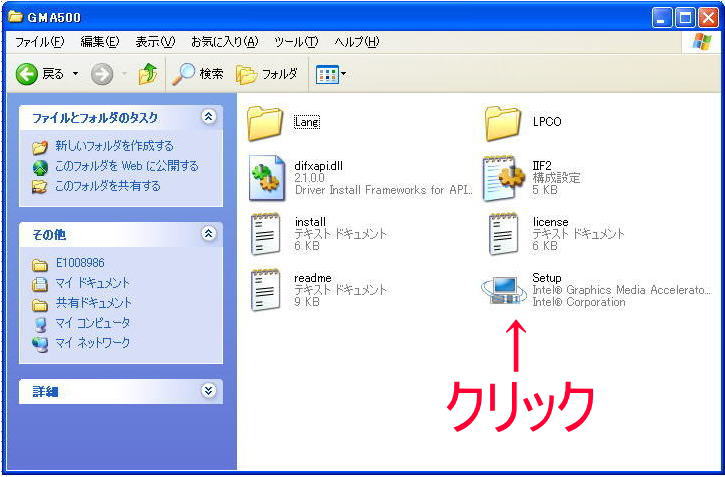This screenshot has width=725, height=477.
Task: Open Forward button history dropdown arrow
Action: click(x=124, y=74)
